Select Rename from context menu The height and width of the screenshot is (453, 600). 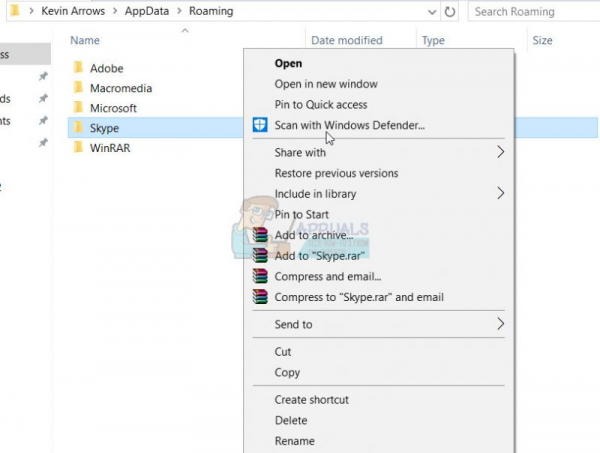[x=295, y=441]
